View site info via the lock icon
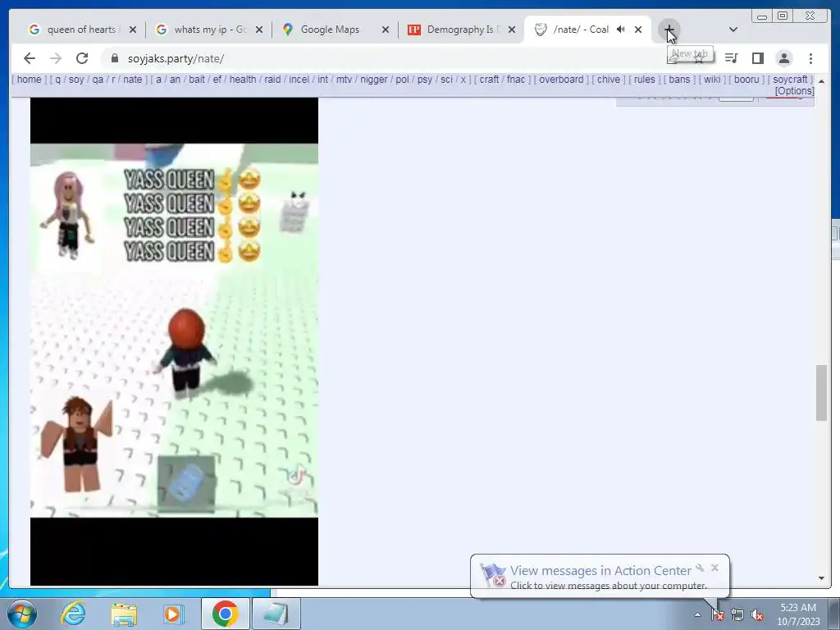840x630 pixels. click(114, 58)
